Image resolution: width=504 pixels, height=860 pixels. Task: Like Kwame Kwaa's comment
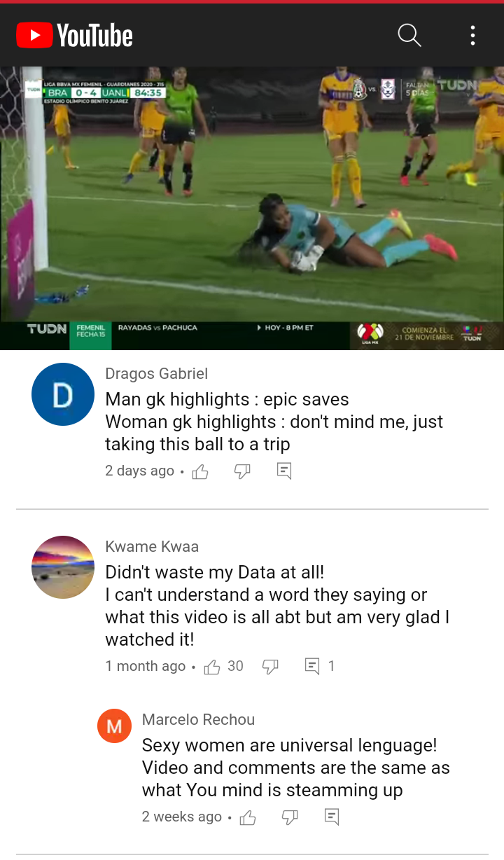[x=212, y=667]
